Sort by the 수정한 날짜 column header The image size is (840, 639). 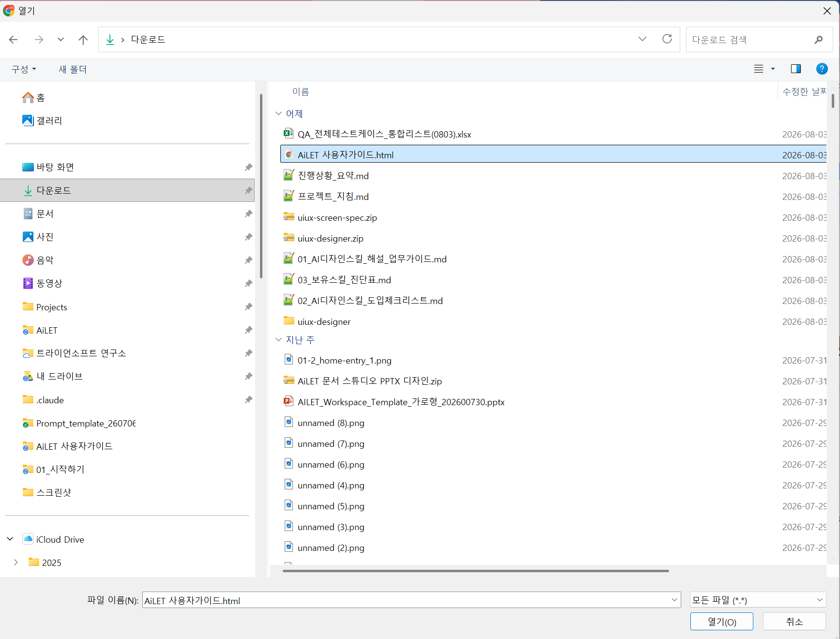click(x=804, y=91)
